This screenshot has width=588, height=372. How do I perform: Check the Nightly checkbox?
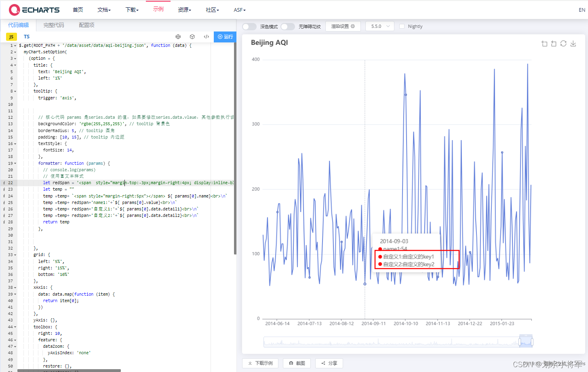pyautogui.click(x=402, y=26)
